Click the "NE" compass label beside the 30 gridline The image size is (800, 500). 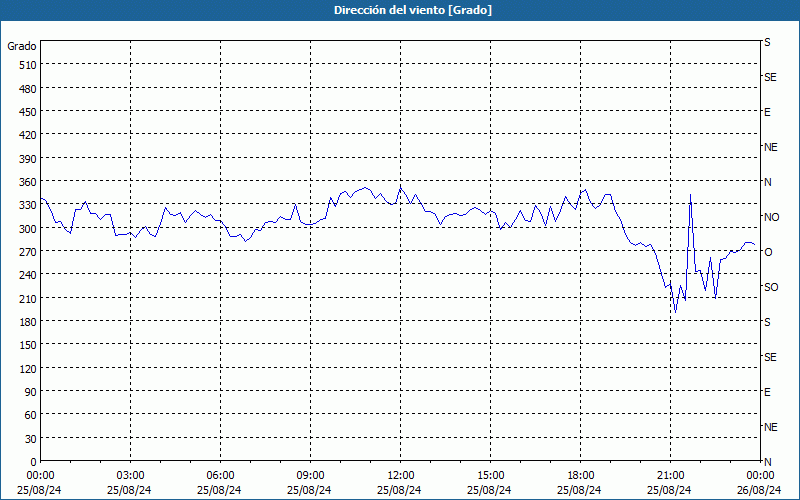(x=770, y=427)
